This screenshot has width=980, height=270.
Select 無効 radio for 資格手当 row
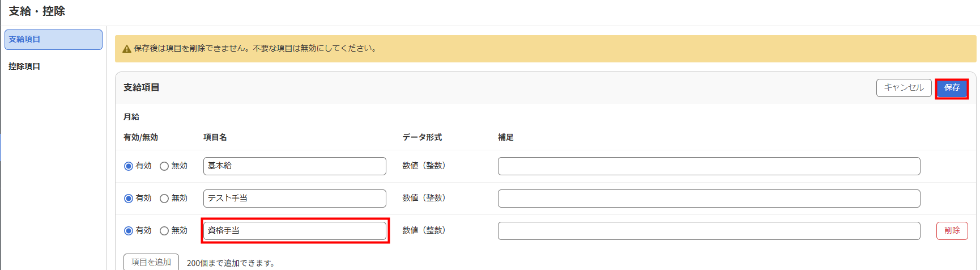click(164, 231)
